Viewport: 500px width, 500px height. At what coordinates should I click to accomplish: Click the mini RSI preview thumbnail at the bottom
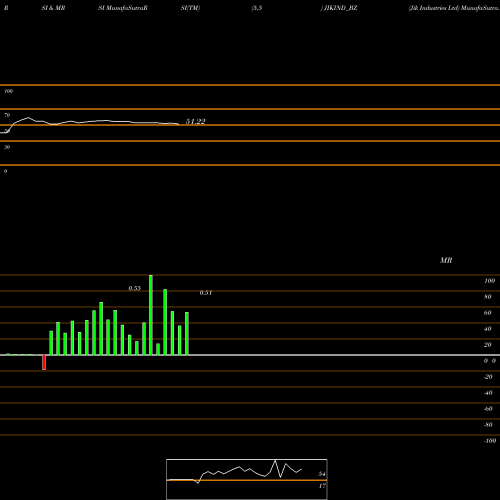click(x=247, y=479)
